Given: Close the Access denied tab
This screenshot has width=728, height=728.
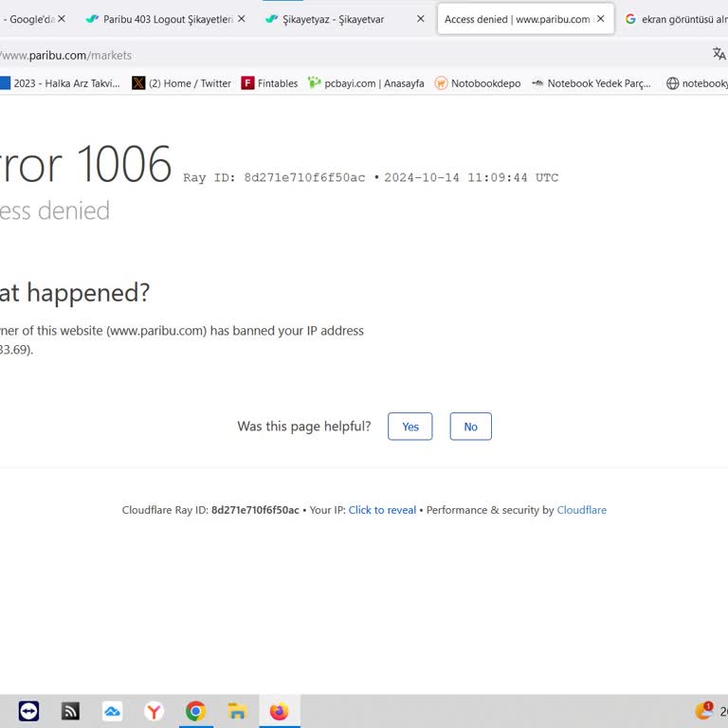Looking at the screenshot, I should tap(600, 19).
